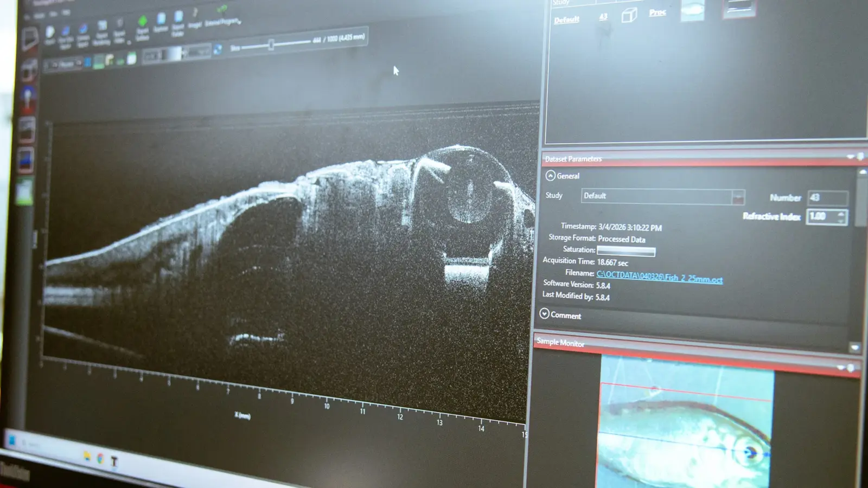
Task: Click the Number input field showing 43
Action: 827,198
